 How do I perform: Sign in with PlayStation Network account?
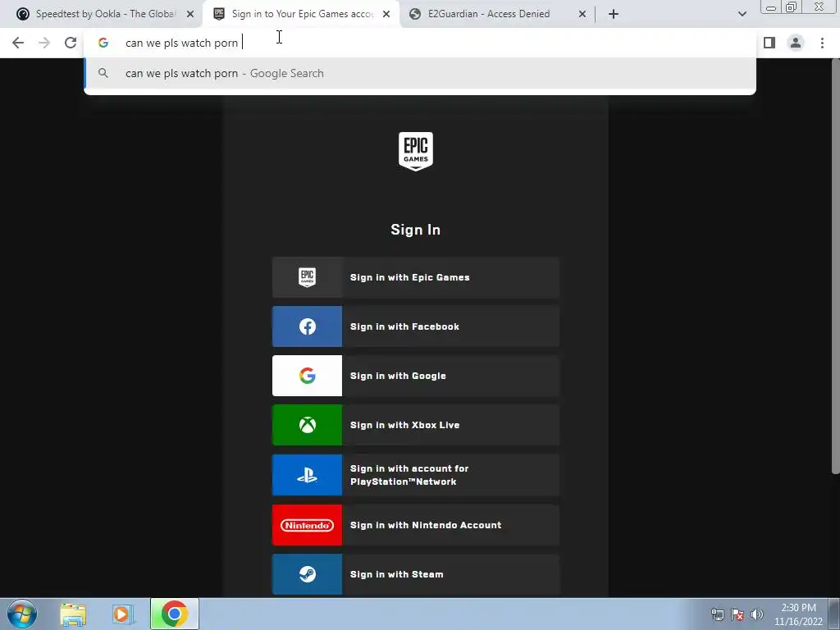pyautogui.click(x=416, y=475)
